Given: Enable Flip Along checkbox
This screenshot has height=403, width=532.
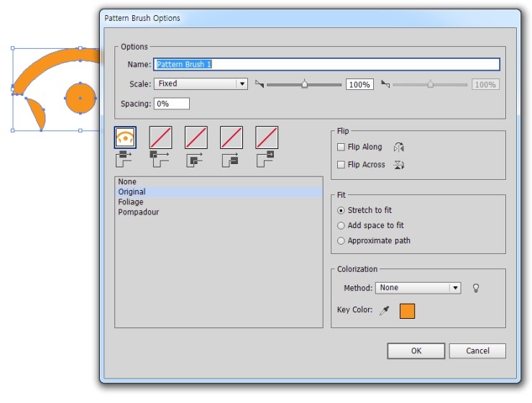Looking at the screenshot, I should pos(341,147).
